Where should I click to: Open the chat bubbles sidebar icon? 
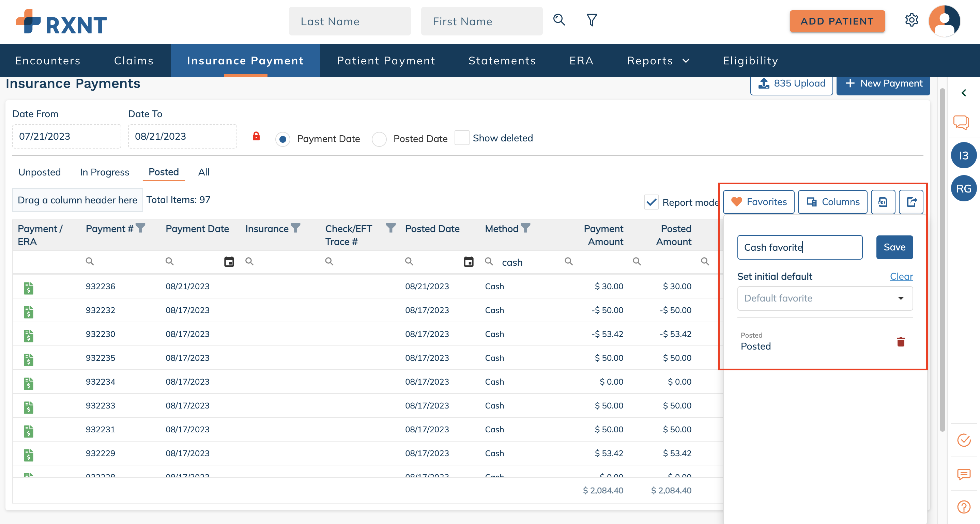point(961,122)
